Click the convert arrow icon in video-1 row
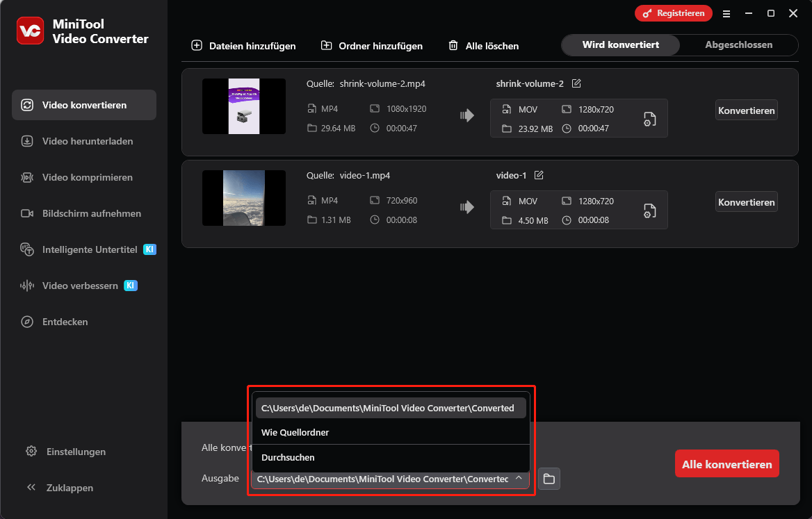The width and height of the screenshot is (812, 519). [467, 207]
